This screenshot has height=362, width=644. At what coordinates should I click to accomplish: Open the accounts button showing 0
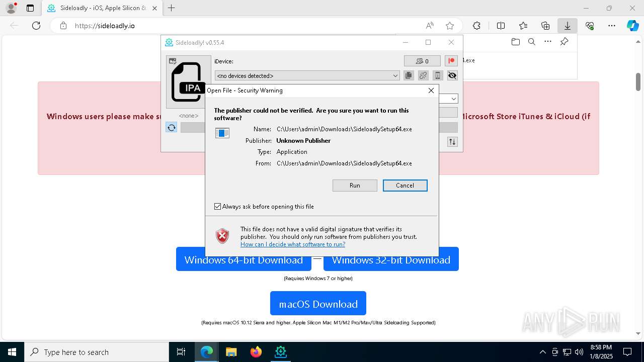coord(422,61)
